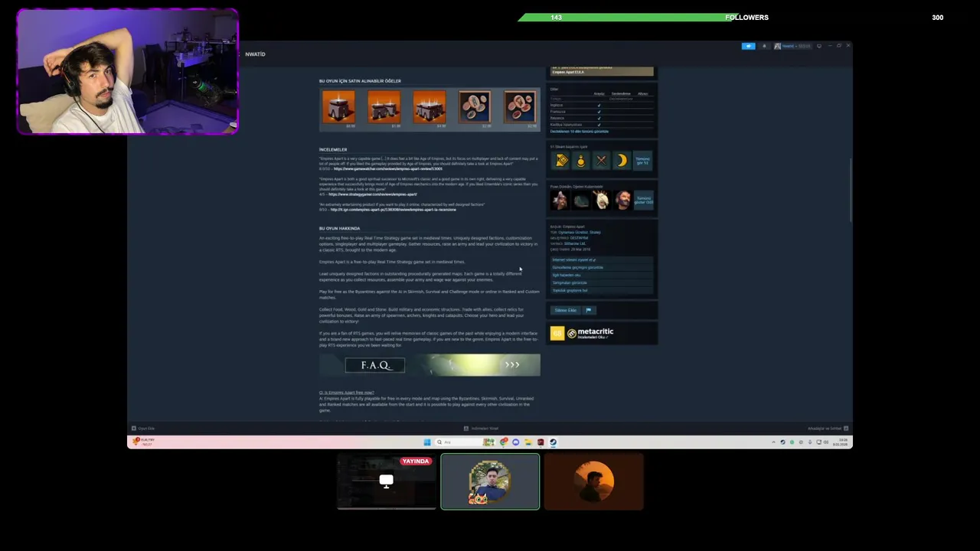
Task: Click the 'Sitene Ekle' embed button
Action: [x=566, y=310]
